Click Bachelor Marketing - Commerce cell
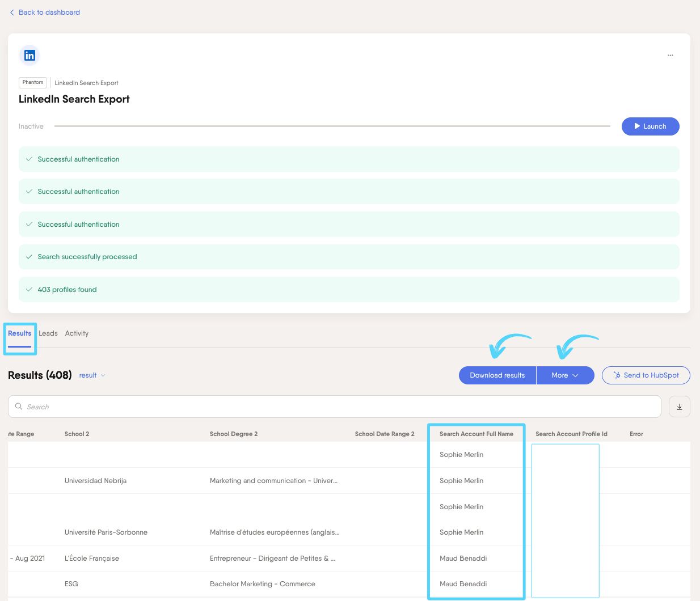Screen dimensions: 700x601 click(x=263, y=584)
